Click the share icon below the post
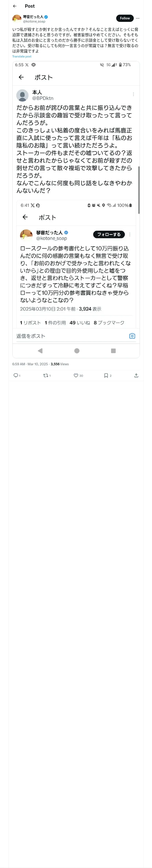 (136, 375)
